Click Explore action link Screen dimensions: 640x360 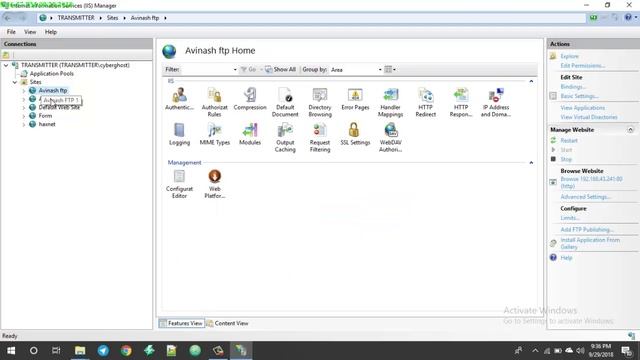(569, 56)
